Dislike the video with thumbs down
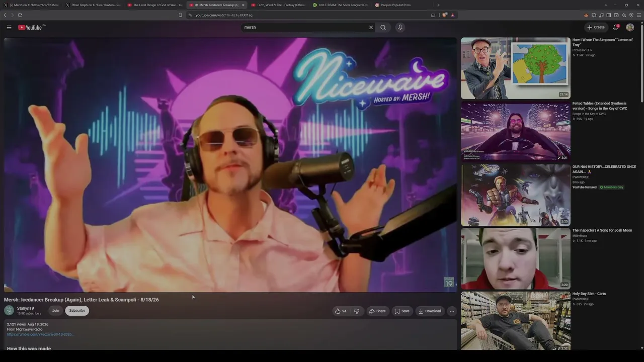The width and height of the screenshot is (644, 362). click(357, 311)
